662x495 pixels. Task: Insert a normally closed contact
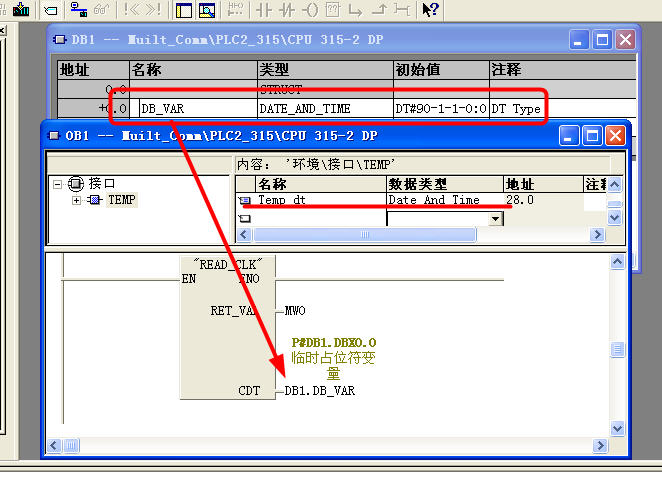pos(288,10)
